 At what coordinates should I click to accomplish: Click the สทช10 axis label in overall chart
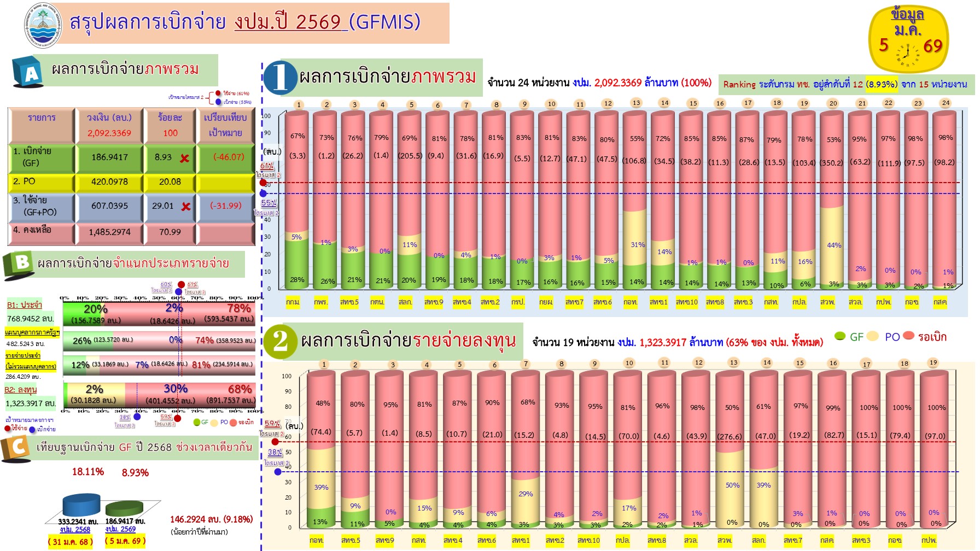687,302
